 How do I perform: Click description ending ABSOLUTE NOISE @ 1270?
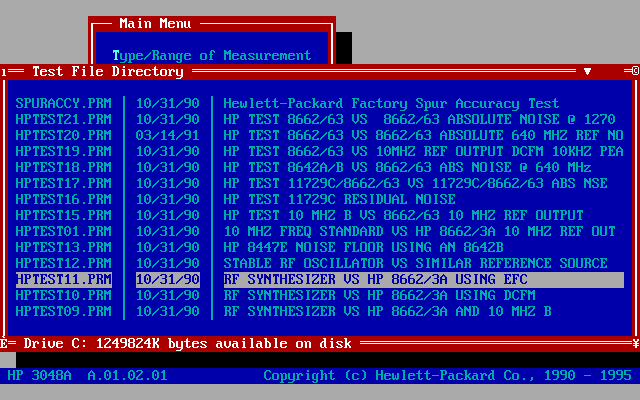point(419,119)
